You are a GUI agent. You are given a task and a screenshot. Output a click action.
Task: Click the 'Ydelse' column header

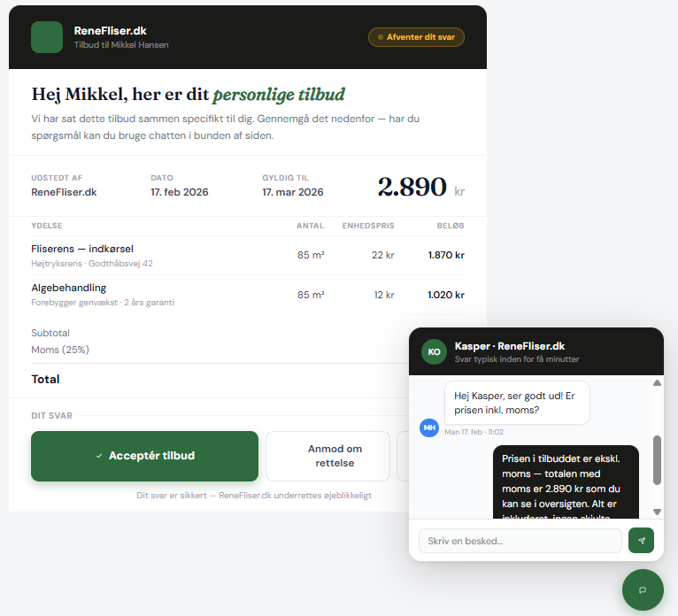47,226
